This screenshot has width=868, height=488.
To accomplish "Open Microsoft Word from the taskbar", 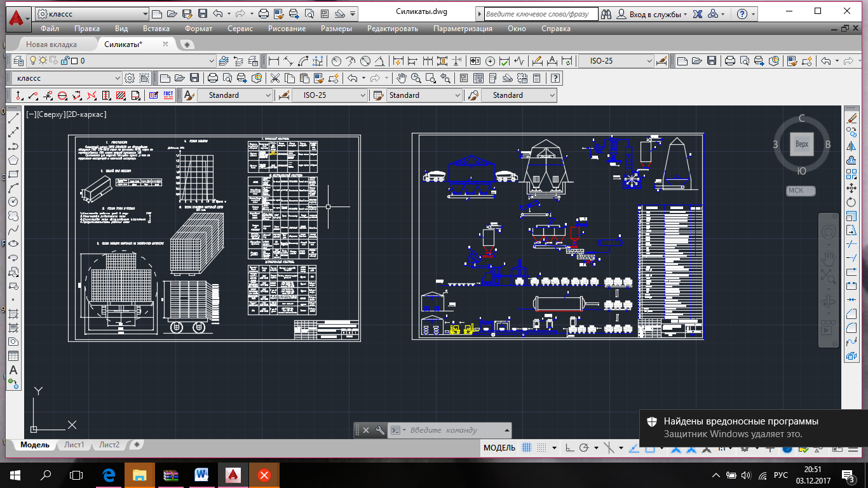I will 202,475.
